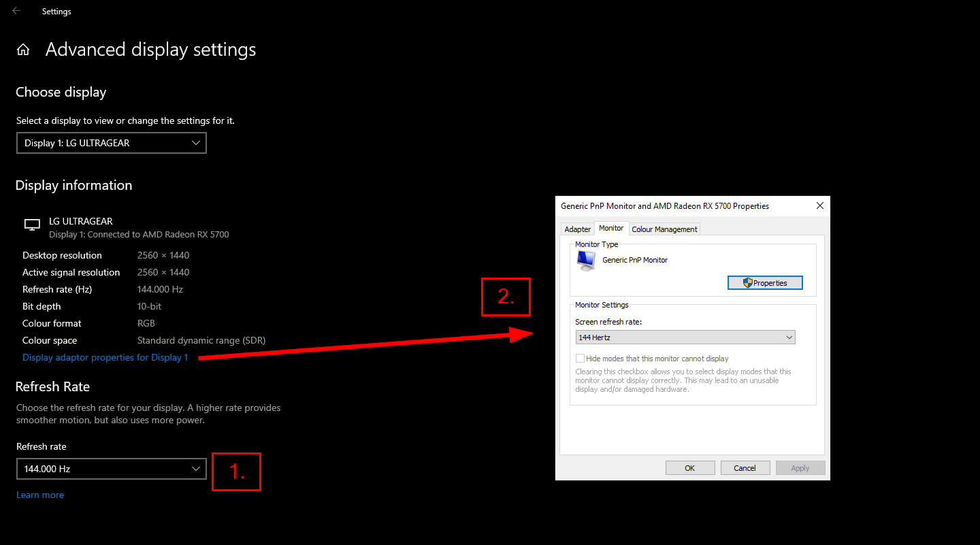
Task: Click the monitor Properties button
Action: click(765, 283)
